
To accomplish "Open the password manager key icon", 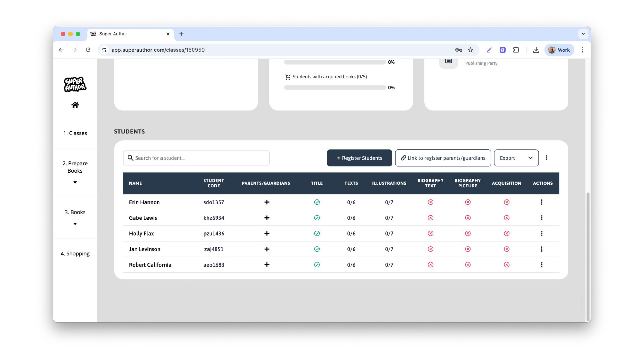I will [458, 50].
